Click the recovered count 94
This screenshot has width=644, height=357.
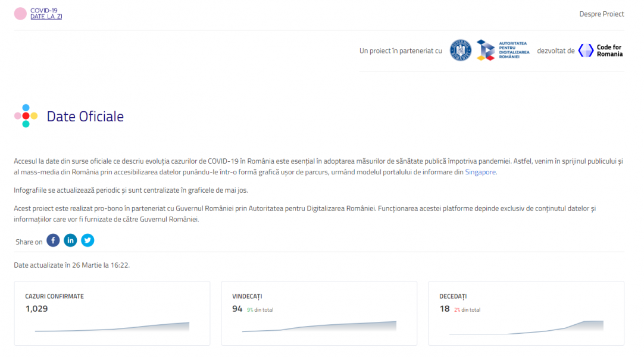(x=237, y=309)
